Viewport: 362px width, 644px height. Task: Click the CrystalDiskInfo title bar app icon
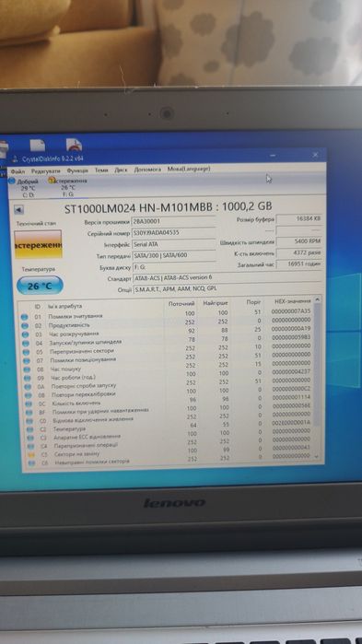(15, 159)
